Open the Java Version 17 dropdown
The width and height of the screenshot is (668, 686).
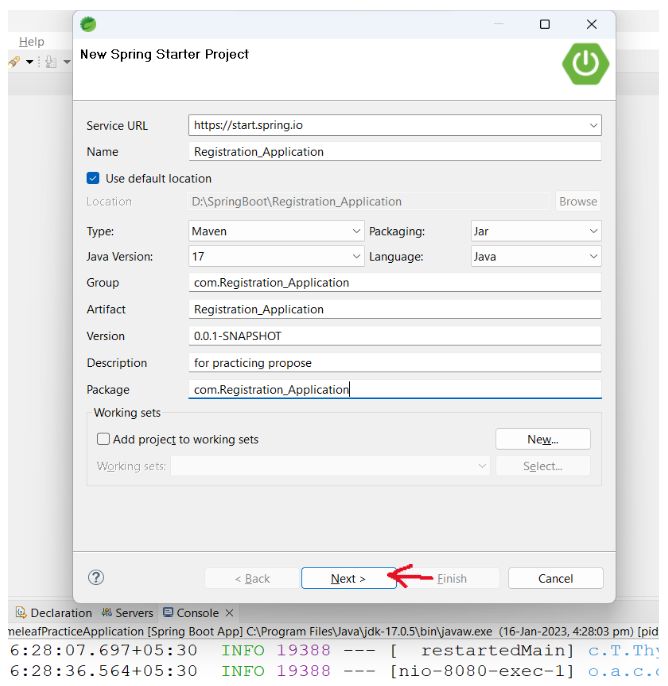tap(357, 256)
